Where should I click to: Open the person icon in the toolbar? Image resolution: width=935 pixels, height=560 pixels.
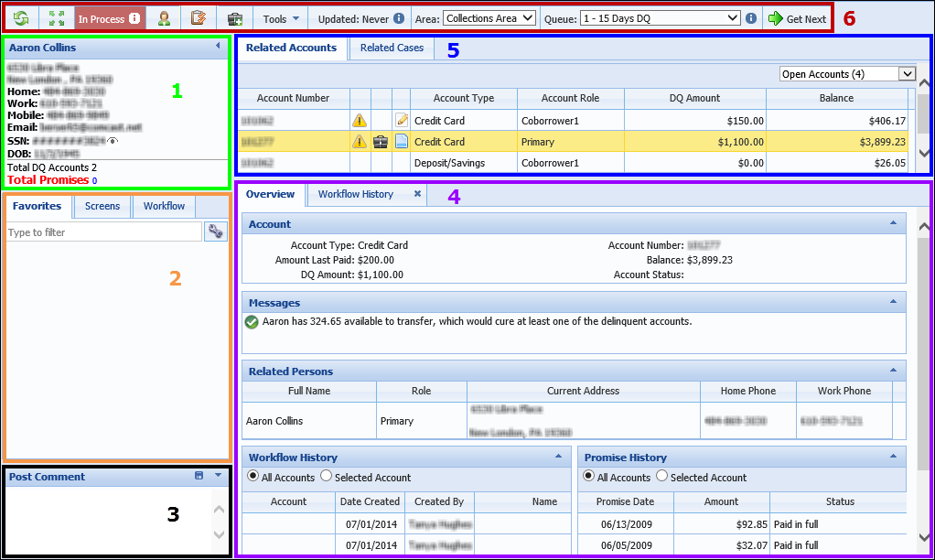click(164, 18)
